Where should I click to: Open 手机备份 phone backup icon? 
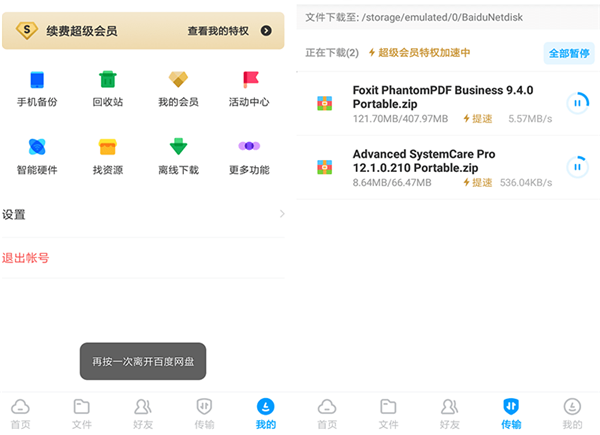[37, 80]
